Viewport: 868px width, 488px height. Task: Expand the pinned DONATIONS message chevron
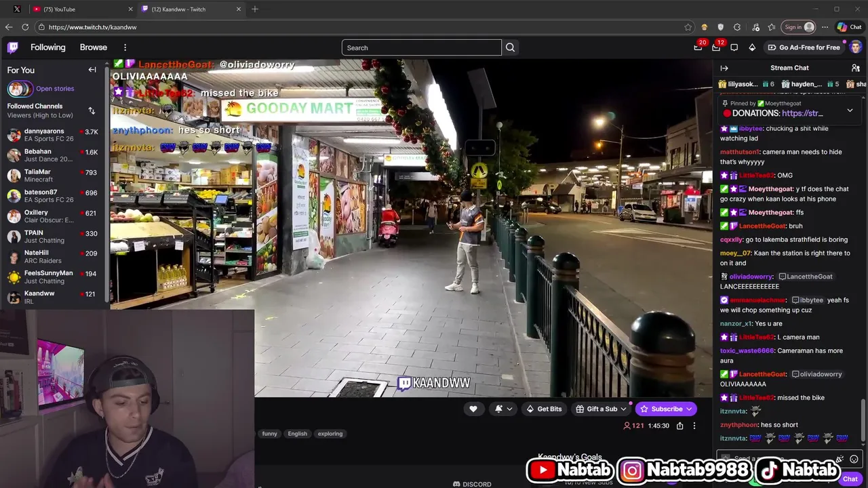[850, 110]
